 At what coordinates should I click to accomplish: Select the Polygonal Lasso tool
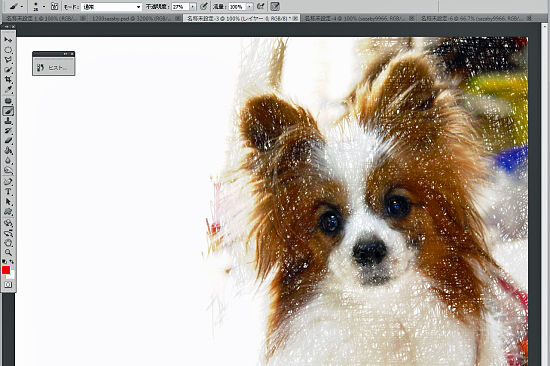(x=8, y=60)
